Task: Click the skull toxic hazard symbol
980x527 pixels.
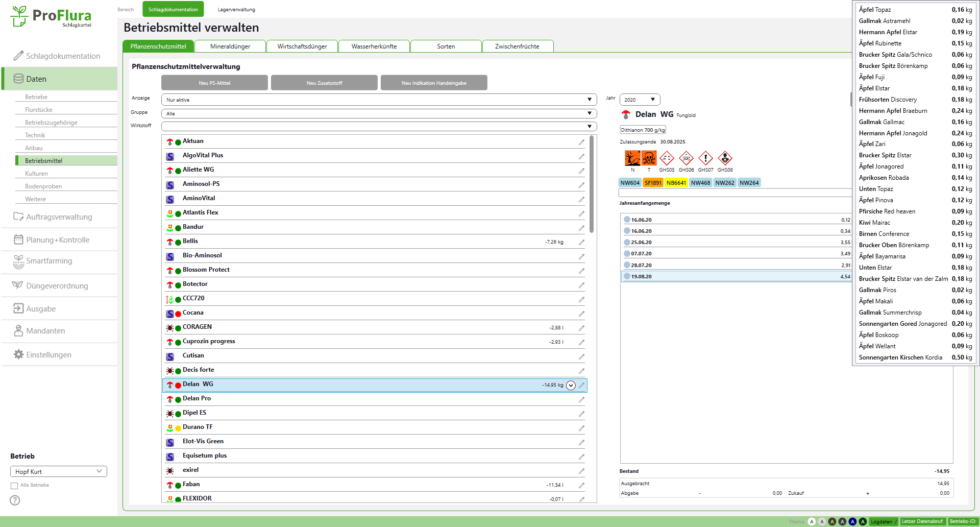Action: tap(649, 158)
